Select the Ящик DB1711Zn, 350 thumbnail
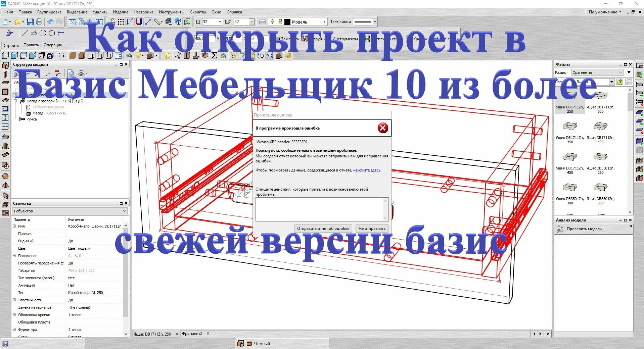 [x=570, y=132]
